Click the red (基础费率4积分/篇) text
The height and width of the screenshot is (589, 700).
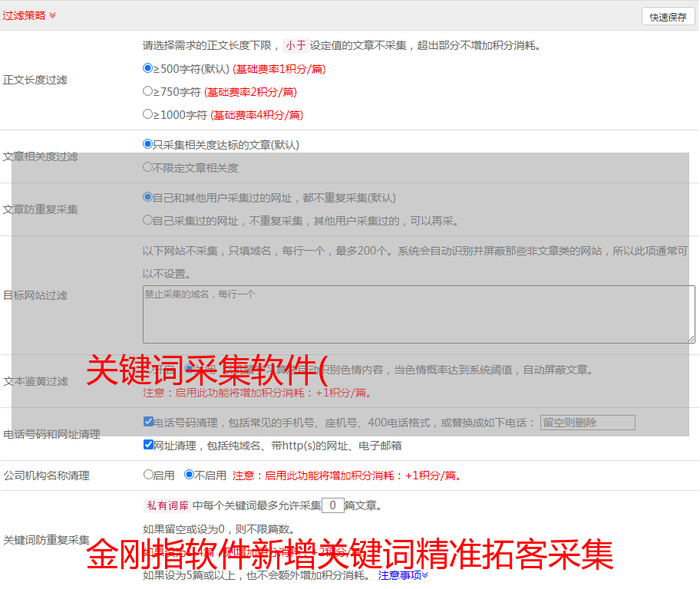pos(257,115)
